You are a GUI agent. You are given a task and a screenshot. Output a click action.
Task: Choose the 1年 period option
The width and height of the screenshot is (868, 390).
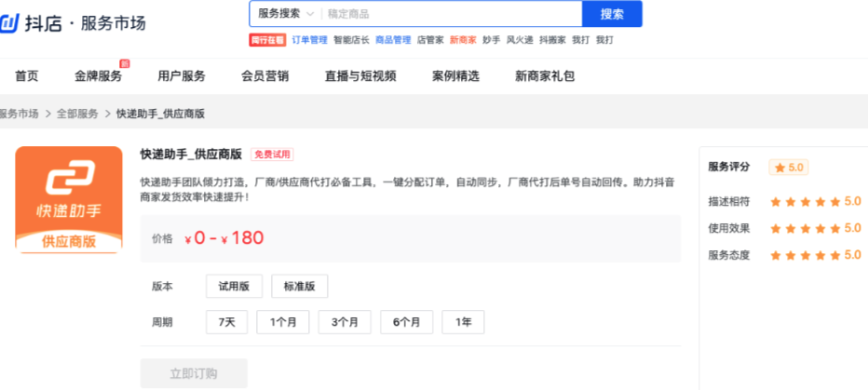(464, 322)
